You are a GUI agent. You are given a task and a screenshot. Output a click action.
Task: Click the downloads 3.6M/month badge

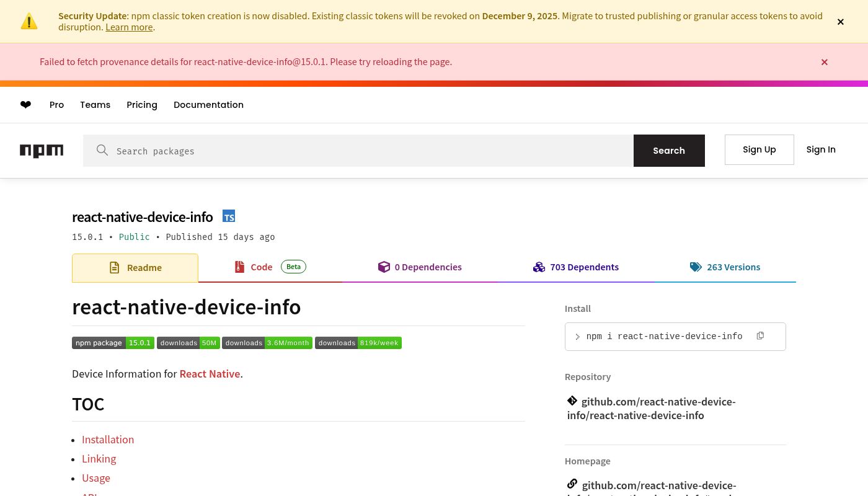267,343
